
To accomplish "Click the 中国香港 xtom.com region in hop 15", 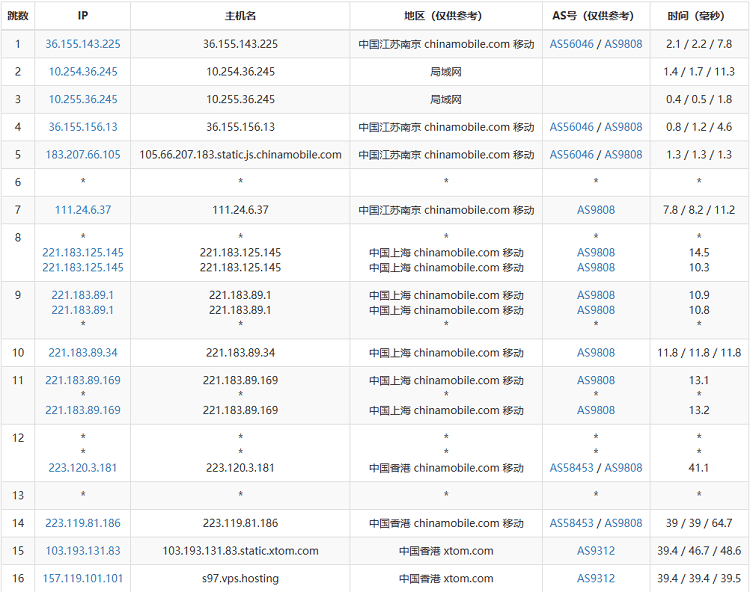I will point(446,551).
